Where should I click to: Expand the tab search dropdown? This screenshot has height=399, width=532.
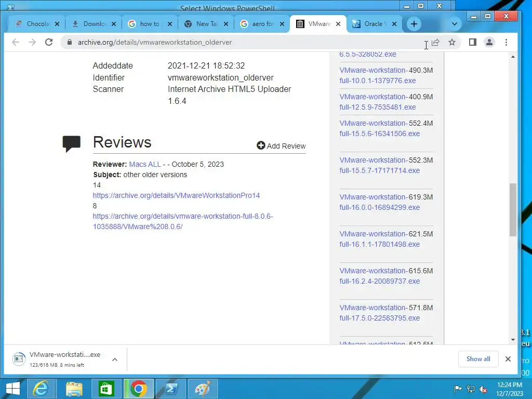455,24
